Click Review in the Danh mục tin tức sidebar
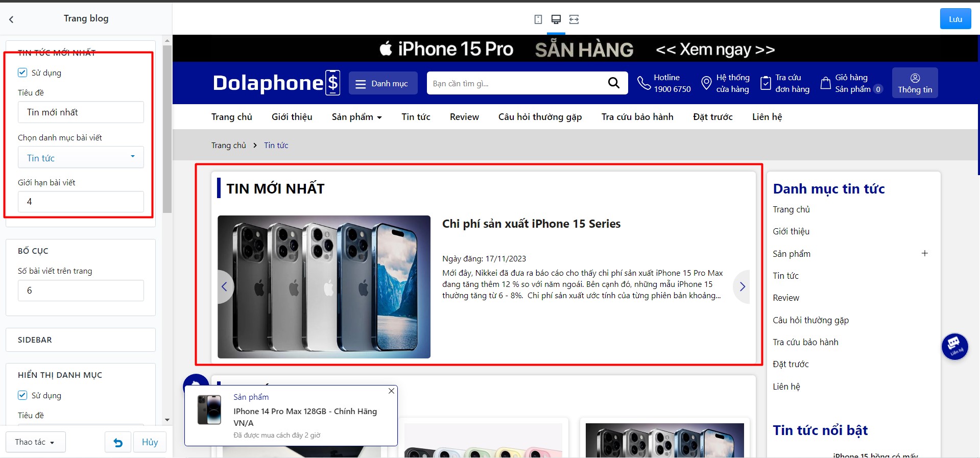980x458 pixels. pos(786,298)
